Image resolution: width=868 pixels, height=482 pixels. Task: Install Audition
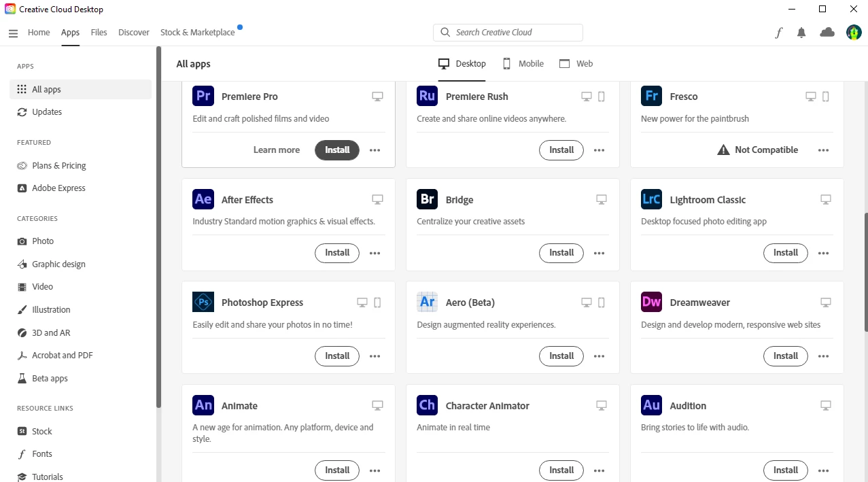click(x=786, y=470)
